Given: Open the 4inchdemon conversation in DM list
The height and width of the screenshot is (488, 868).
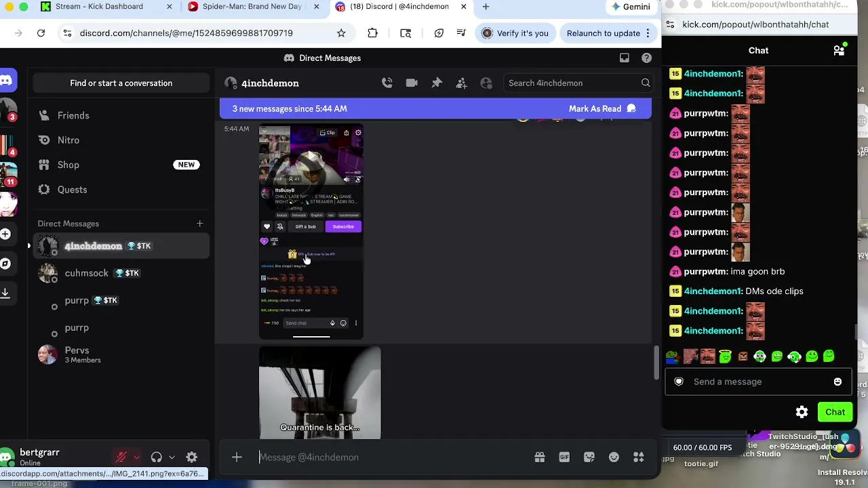Looking at the screenshot, I should point(121,246).
